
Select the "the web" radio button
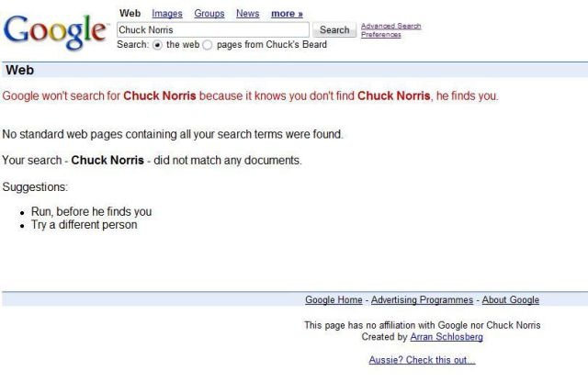tap(157, 45)
